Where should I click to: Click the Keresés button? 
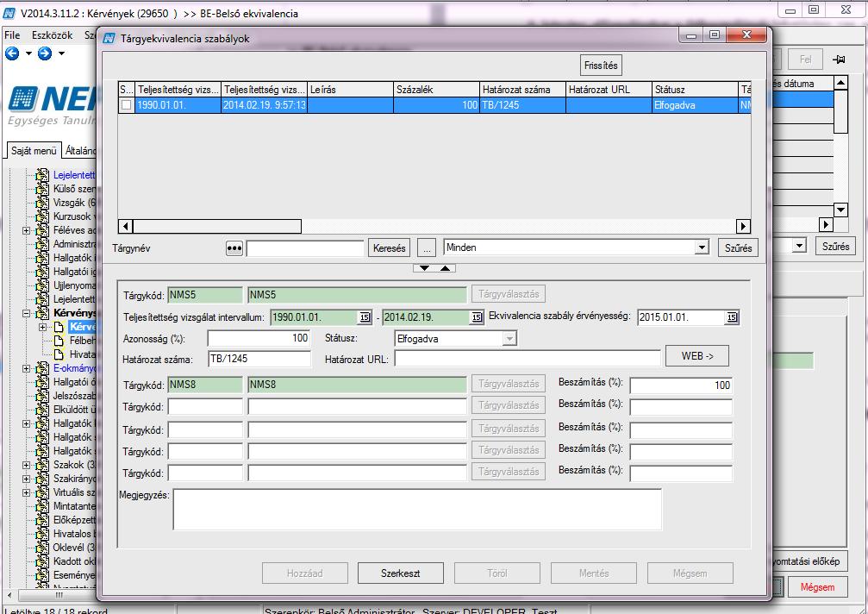tap(389, 248)
